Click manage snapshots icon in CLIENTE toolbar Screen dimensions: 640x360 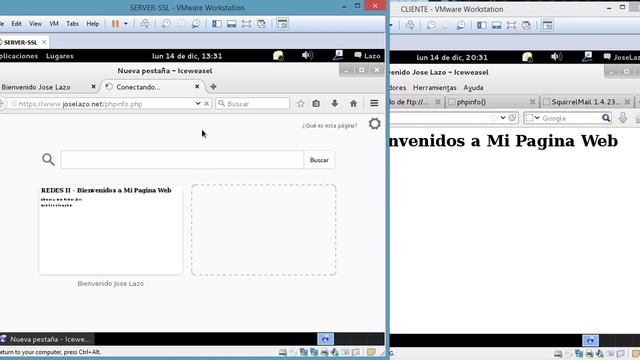pyautogui.click(x=461, y=25)
